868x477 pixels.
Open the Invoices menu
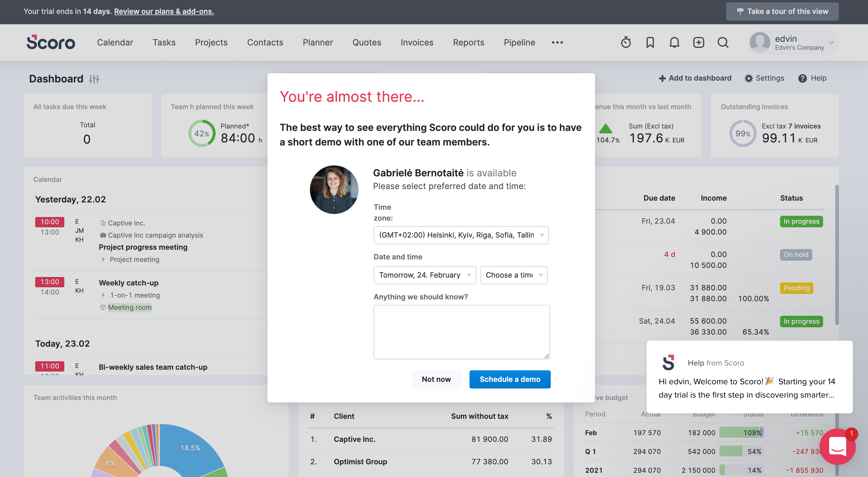point(417,42)
